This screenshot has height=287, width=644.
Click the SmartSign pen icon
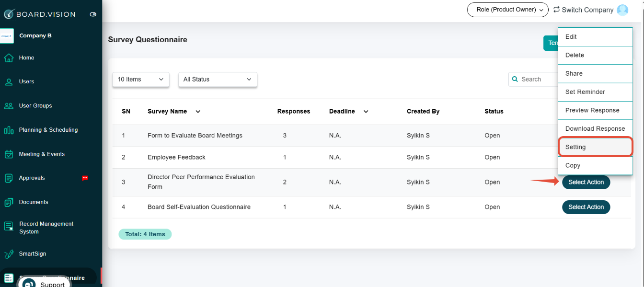pos(9,254)
